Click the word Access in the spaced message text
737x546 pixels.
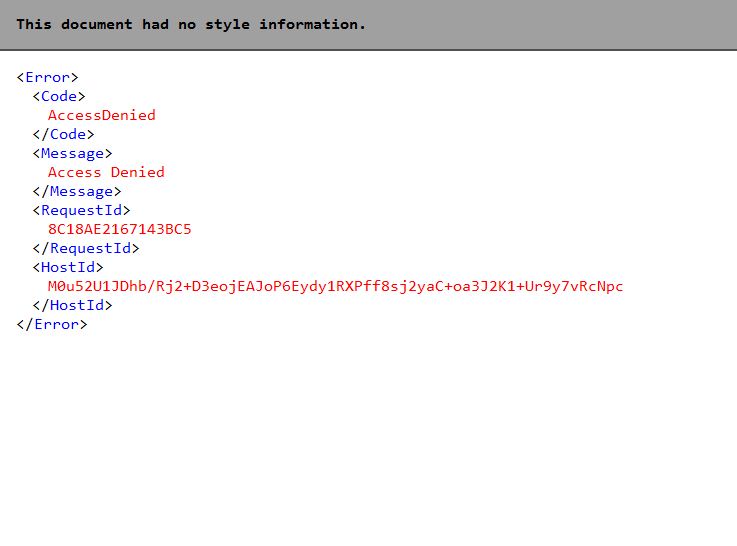click(x=74, y=172)
